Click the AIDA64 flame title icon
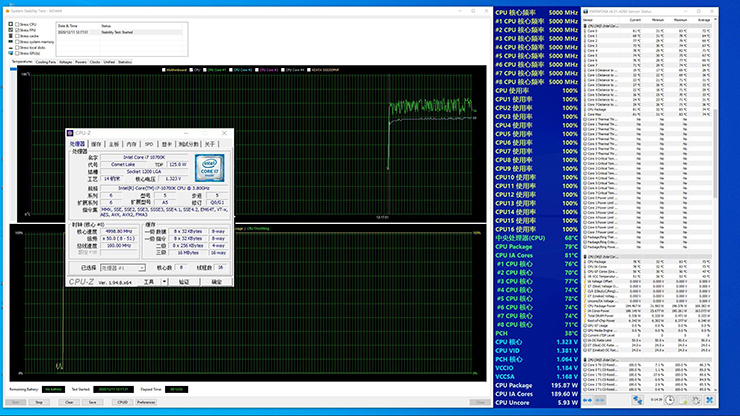The image size is (740, 416). click(x=8, y=11)
